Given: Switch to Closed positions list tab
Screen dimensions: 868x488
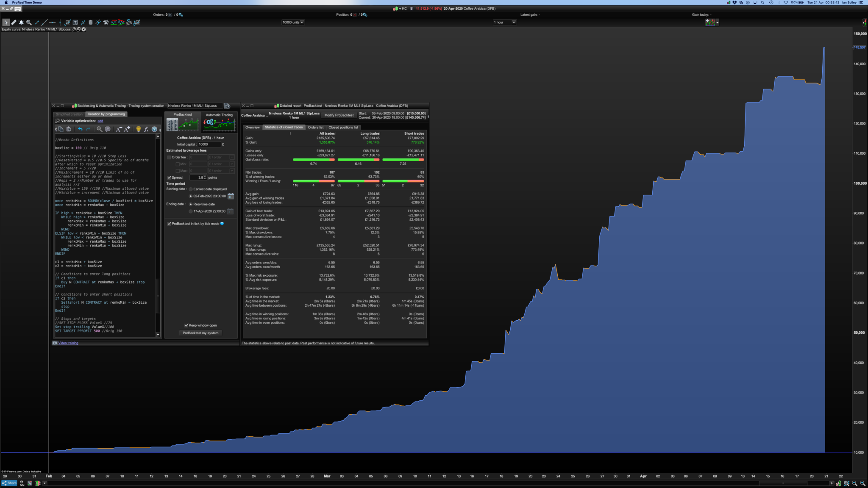Looking at the screenshot, I should pos(343,128).
